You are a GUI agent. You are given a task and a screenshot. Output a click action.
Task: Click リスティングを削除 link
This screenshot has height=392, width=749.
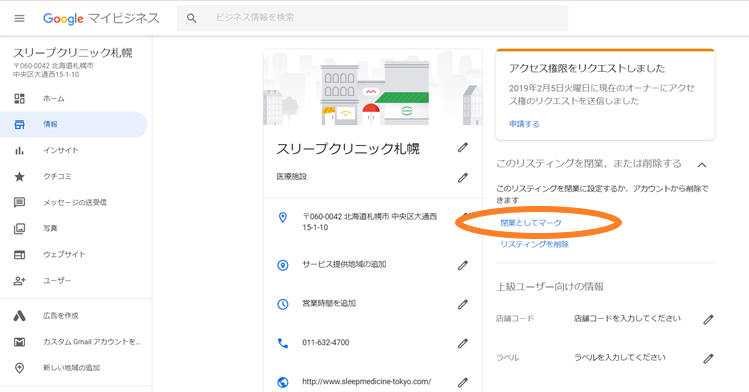tap(535, 244)
